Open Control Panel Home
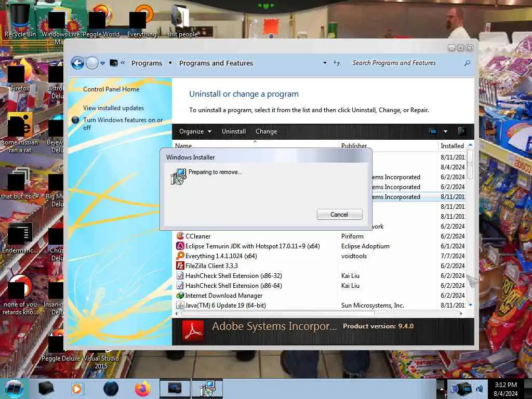The width and height of the screenshot is (532, 399). click(x=111, y=89)
